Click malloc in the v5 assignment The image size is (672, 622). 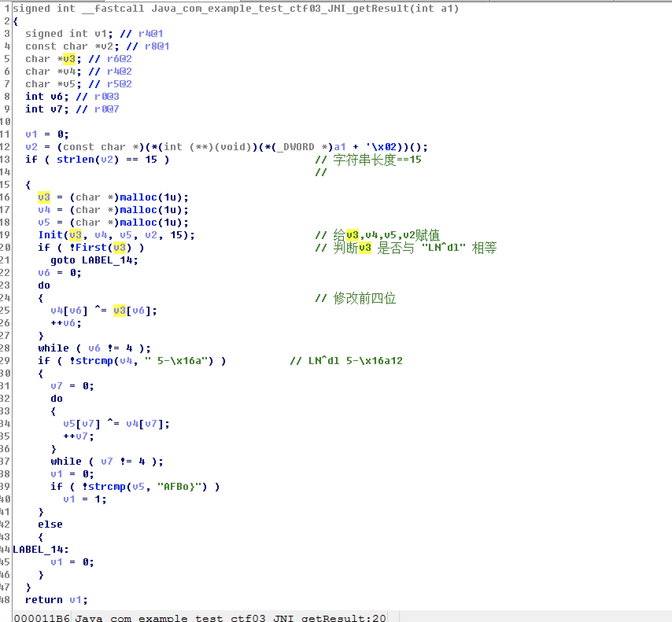coord(138,223)
